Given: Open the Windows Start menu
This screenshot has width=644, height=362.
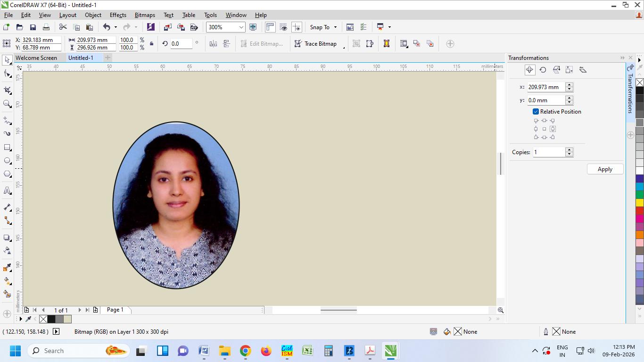Looking at the screenshot, I should 15,351.
